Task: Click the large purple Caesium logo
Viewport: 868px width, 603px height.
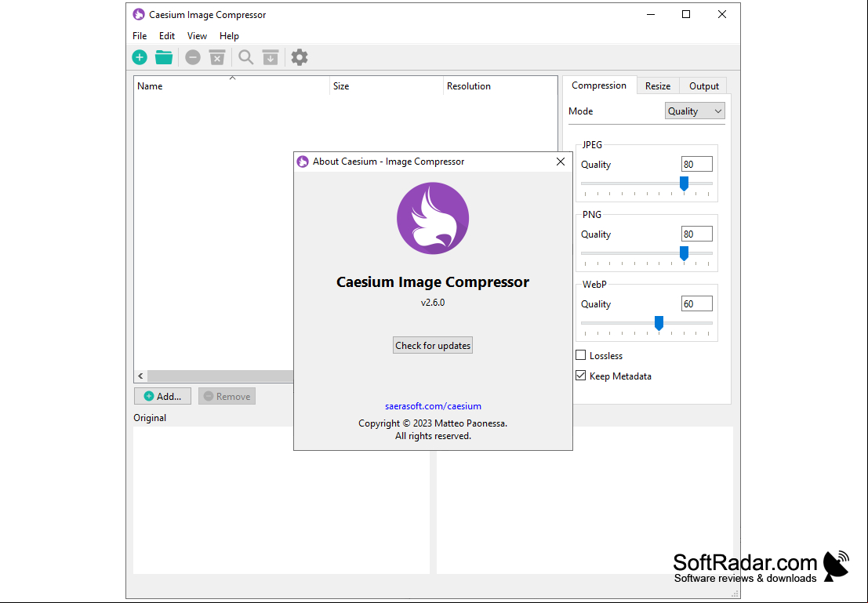Action: coord(433,218)
